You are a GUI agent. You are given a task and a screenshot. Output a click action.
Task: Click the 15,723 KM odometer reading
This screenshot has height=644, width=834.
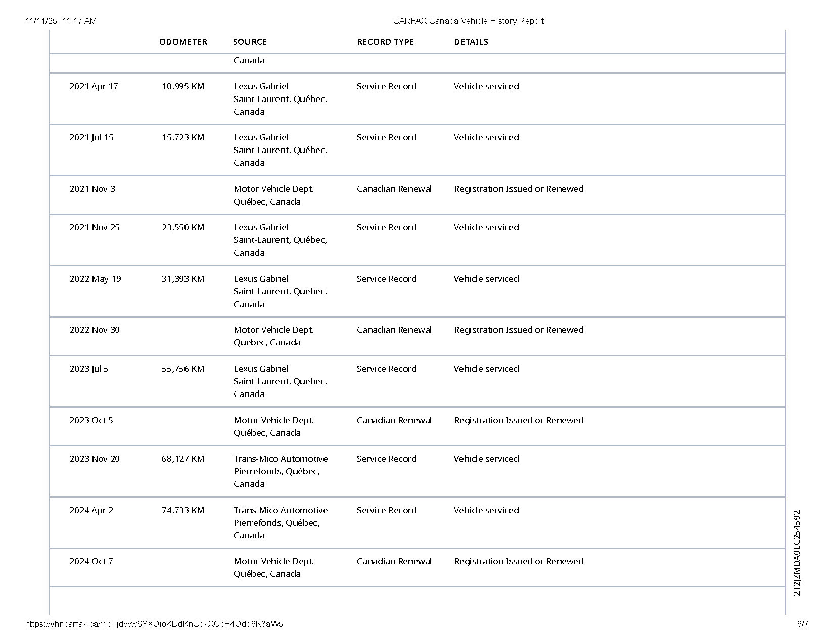tap(183, 137)
